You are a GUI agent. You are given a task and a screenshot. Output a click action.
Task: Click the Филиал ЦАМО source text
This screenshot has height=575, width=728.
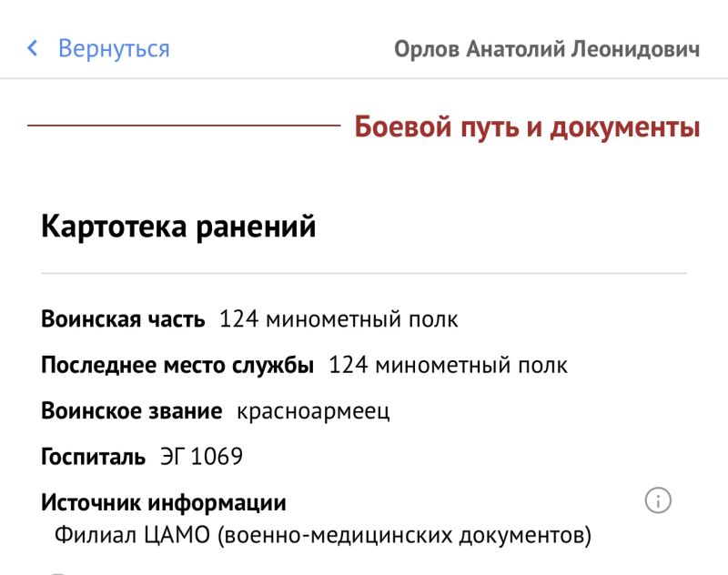point(323,535)
